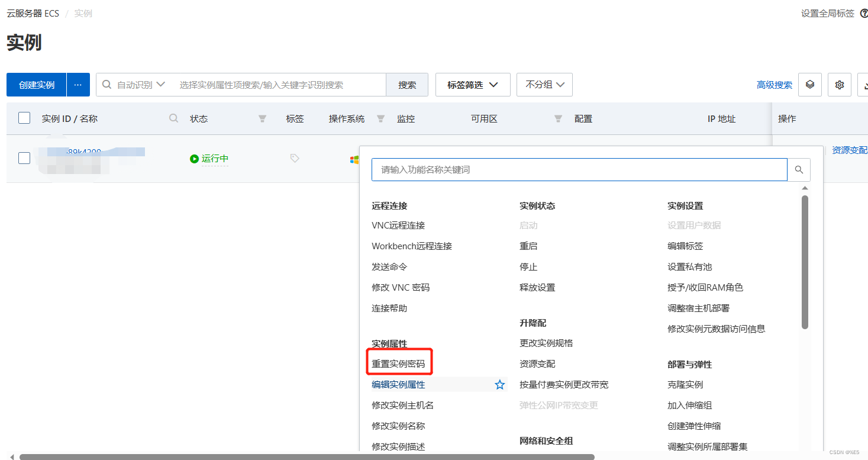Select 重置实例密码 menu entry

coord(398,364)
